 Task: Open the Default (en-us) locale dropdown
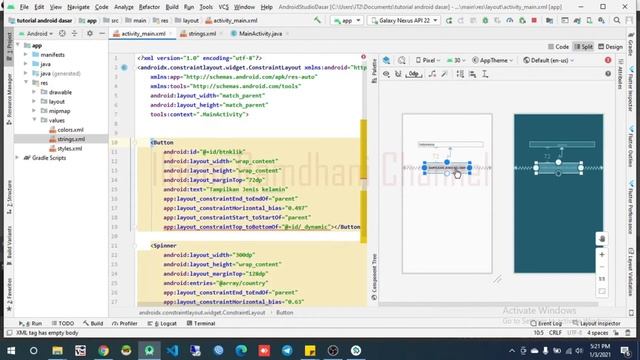[x=549, y=60]
